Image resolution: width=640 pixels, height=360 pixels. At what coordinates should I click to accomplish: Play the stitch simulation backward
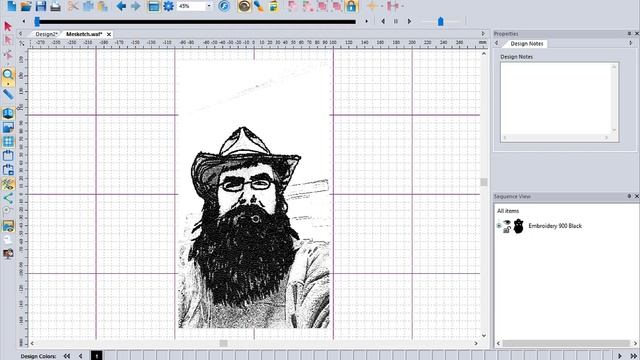coord(383,21)
